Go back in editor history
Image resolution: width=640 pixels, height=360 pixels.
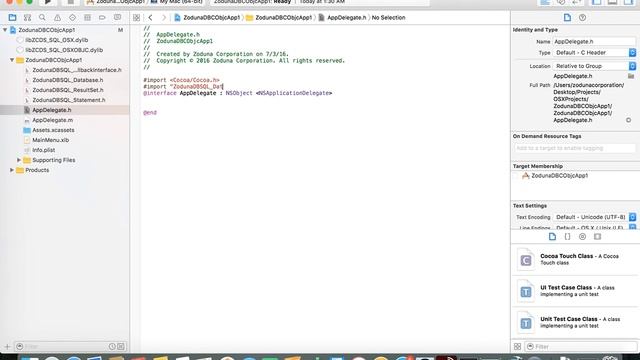pos(150,18)
